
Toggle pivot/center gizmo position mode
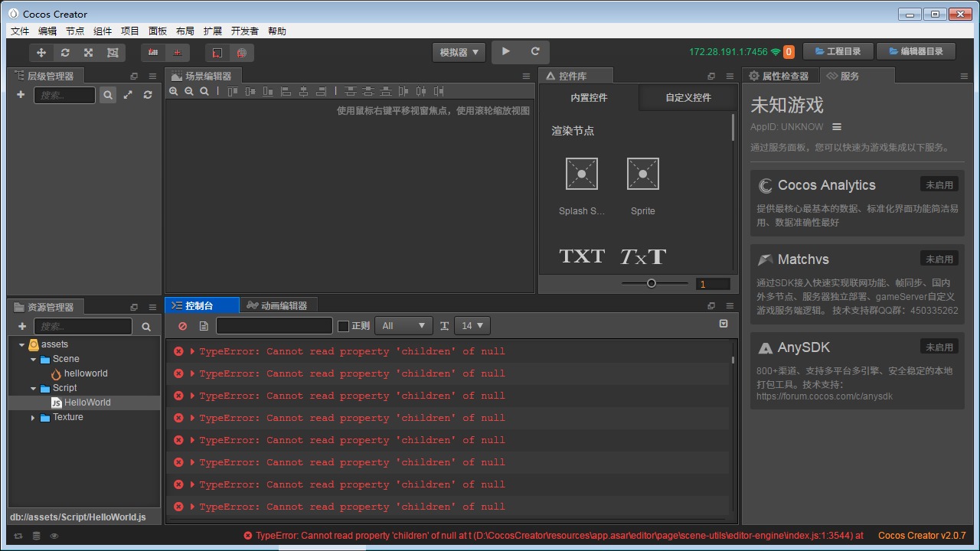point(153,52)
